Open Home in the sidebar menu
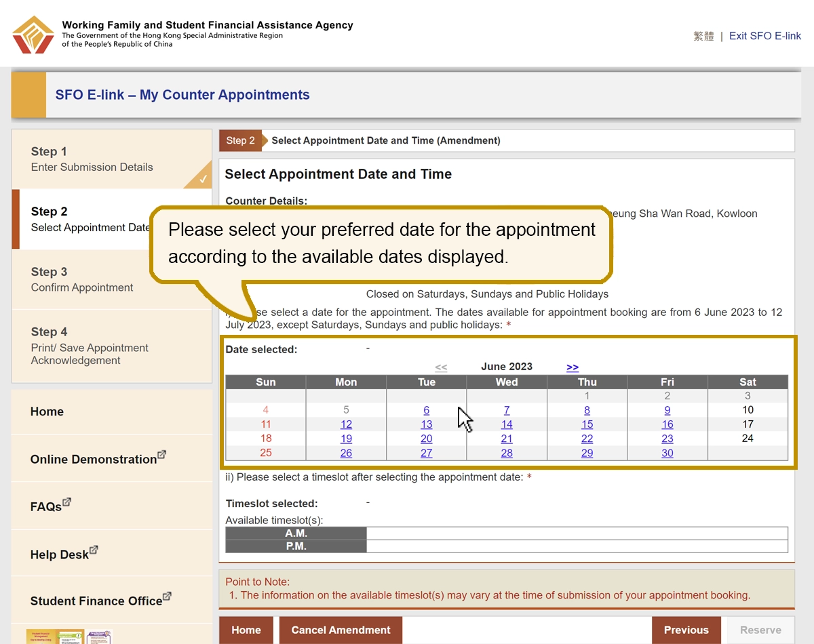This screenshot has width=814, height=644. point(47,411)
